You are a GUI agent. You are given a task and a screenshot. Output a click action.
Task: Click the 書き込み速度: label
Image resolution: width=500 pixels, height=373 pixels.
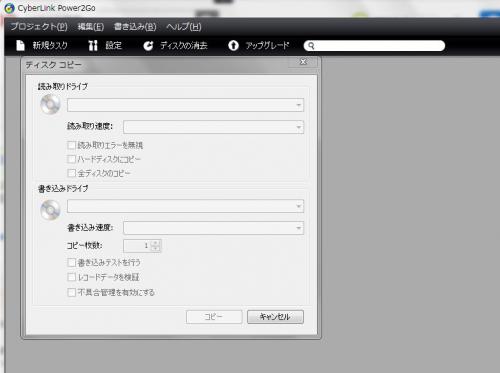tap(90, 228)
